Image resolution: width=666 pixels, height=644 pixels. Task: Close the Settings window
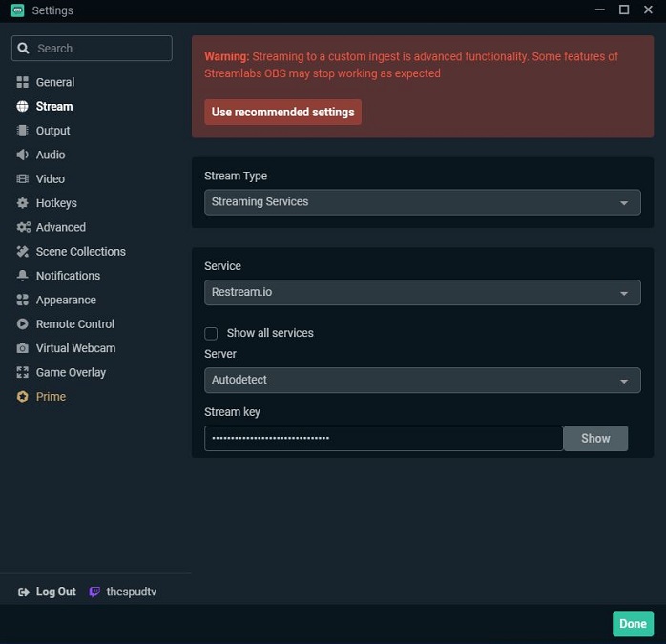pos(648,10)
